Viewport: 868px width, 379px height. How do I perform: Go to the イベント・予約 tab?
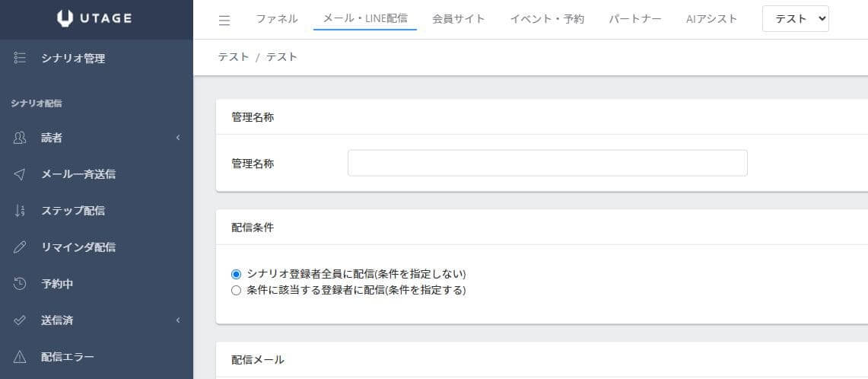(547, 19)
